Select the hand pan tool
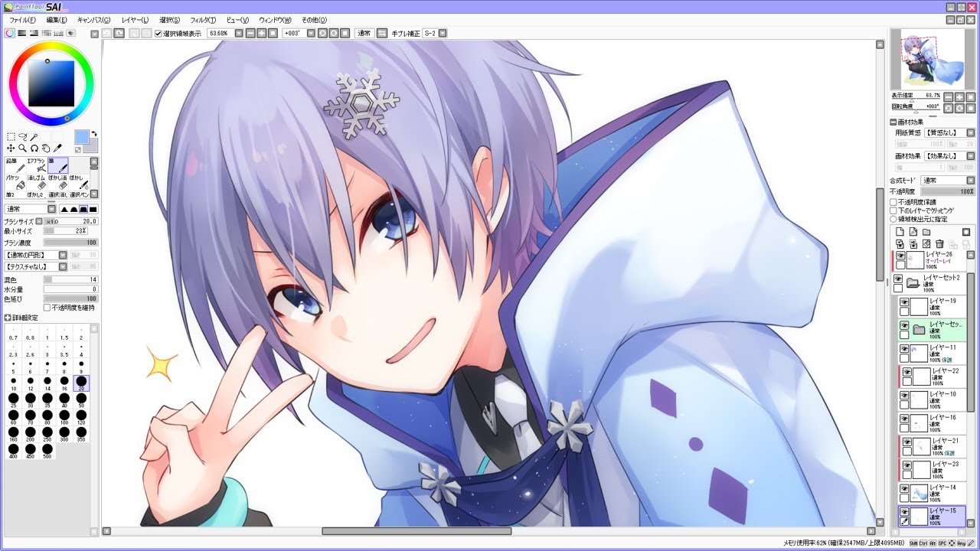980x551 pixels. click(46, 148)
